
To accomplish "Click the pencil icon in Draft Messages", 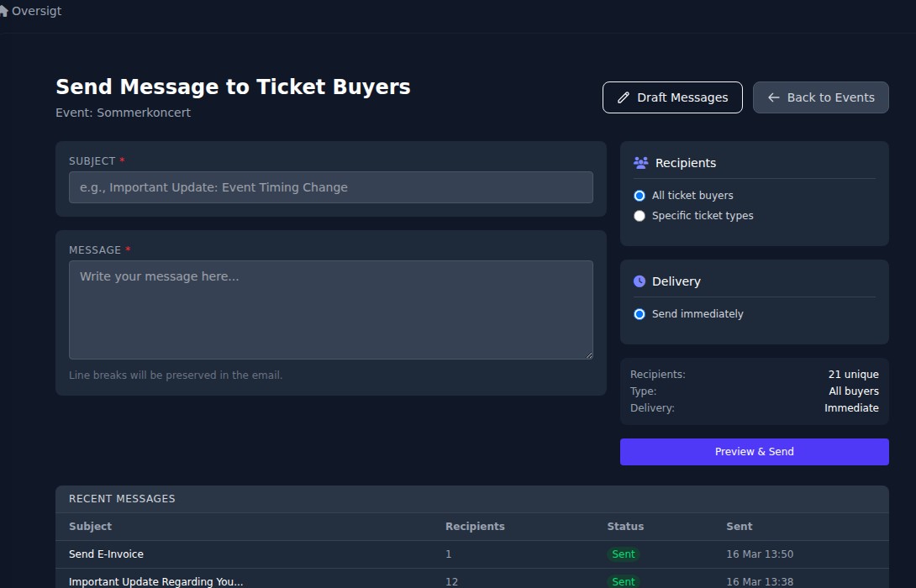I will (624, 97).
